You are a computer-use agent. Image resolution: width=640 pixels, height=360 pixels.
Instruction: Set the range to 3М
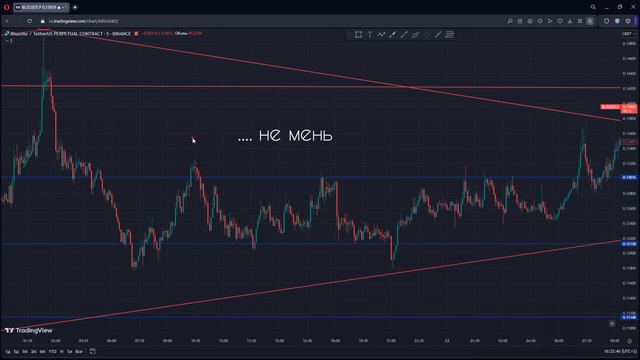[34, 351]
